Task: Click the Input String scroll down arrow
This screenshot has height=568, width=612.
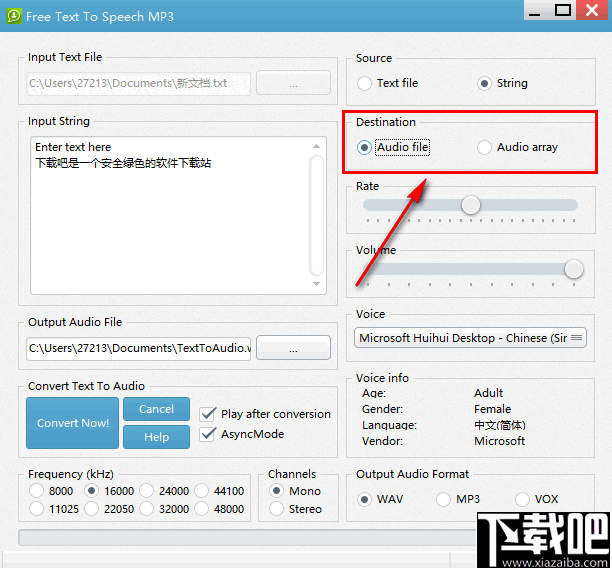Action: pyautogui.click(x=317, y=284)
